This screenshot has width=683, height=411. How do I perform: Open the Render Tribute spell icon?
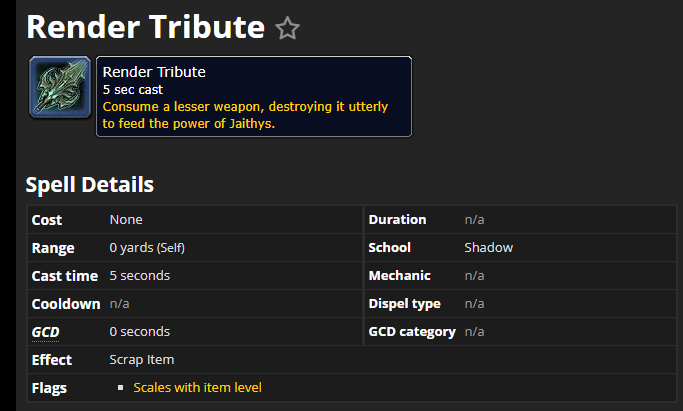60,87
